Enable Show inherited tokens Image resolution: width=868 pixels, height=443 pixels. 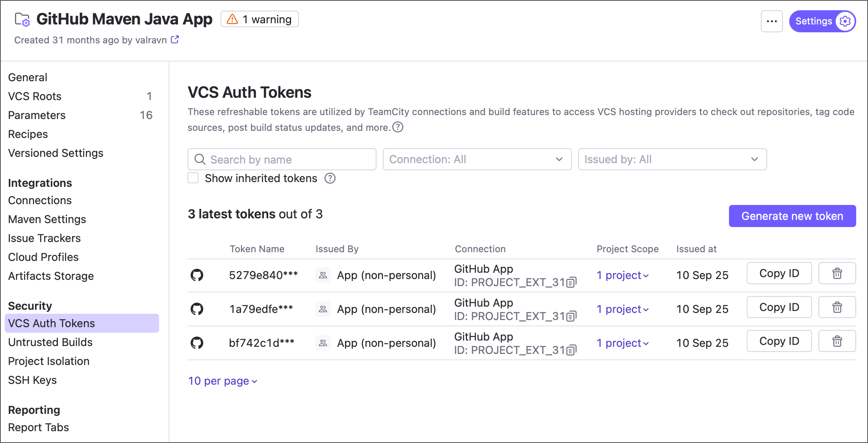[193, 178]
